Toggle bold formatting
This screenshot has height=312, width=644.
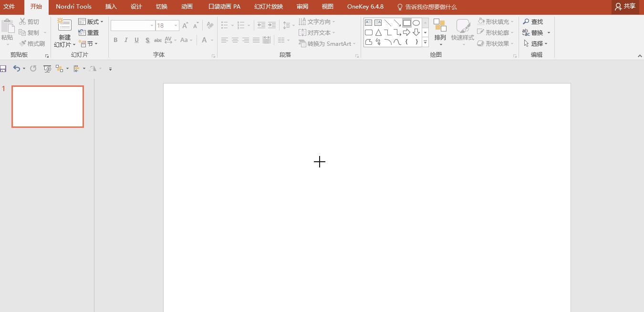coord(115,40)
